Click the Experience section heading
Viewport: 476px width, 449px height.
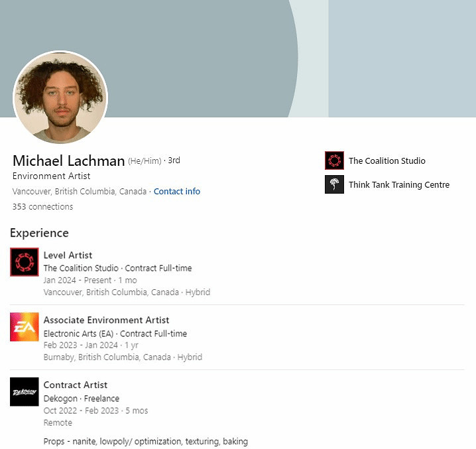coord(39,233)
